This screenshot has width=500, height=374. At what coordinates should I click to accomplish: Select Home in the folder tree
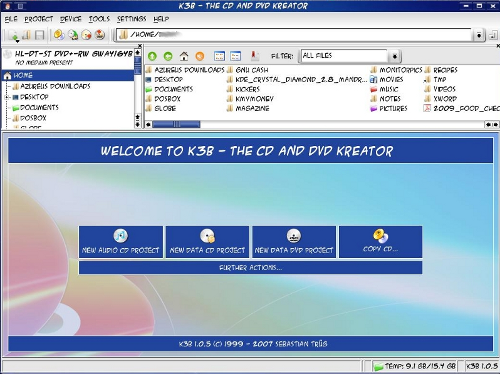pyautogui.click(x=68, y=75)
